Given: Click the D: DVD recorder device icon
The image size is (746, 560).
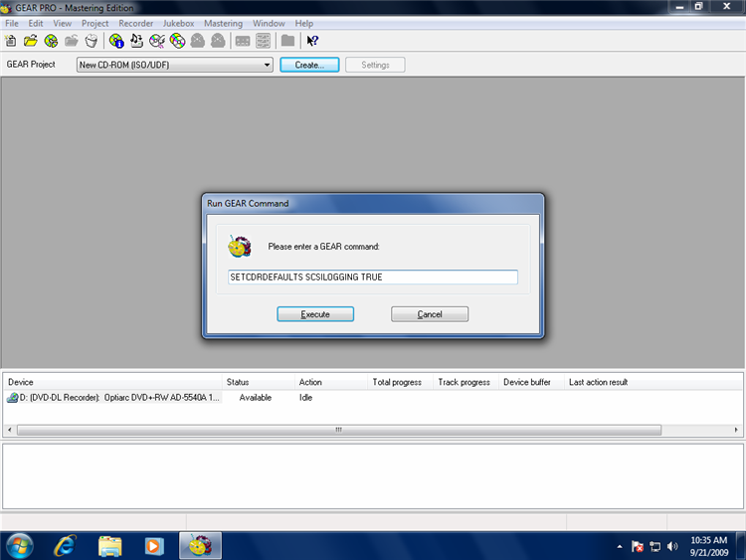Looking at the screenshot, I should [x=12, y=398].
